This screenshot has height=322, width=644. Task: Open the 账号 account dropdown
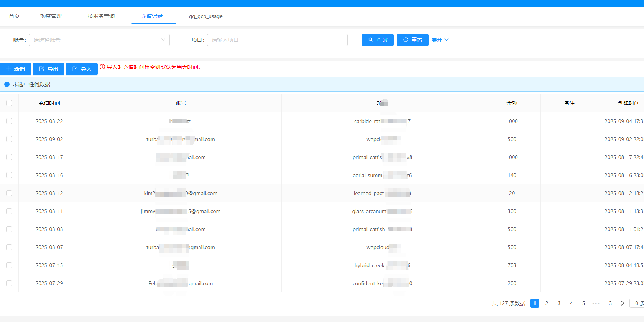[x=99, y=40]
